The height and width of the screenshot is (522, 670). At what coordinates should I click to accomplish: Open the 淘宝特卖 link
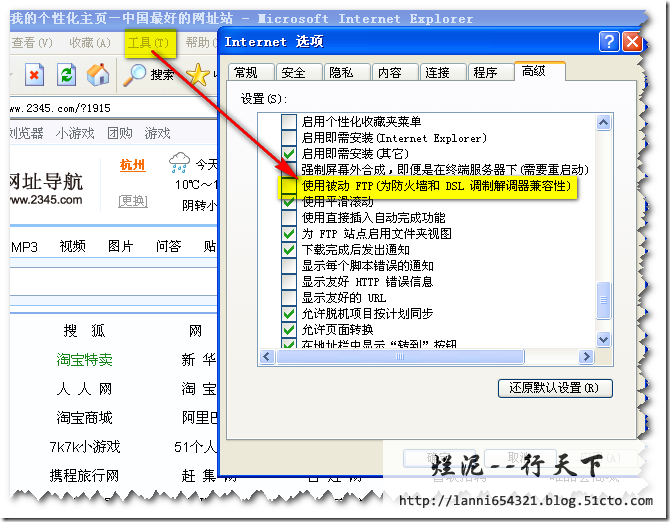click(x=84, y=360)
